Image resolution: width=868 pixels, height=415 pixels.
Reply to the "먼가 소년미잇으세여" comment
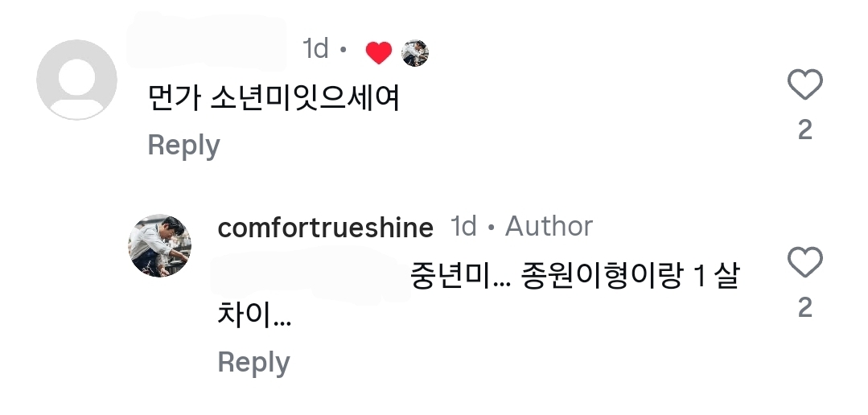183,146
